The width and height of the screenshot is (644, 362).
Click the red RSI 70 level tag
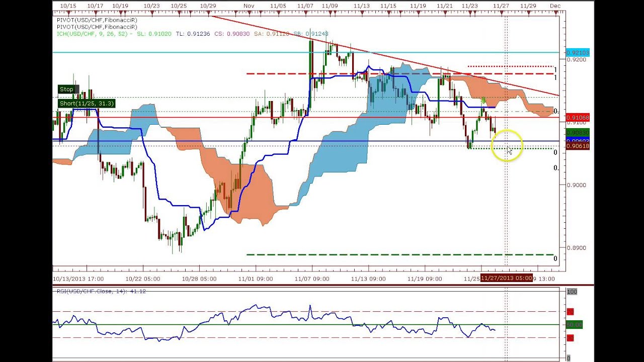[570, 312]
